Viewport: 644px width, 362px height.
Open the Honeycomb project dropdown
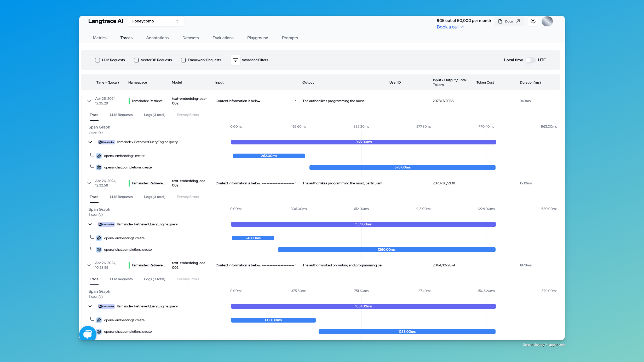pyautogui.click(x=155, y=21)
